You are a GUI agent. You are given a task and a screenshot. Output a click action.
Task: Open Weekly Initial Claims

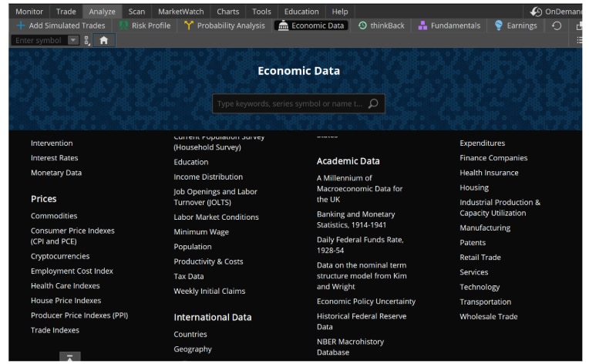tap(209, 291)
